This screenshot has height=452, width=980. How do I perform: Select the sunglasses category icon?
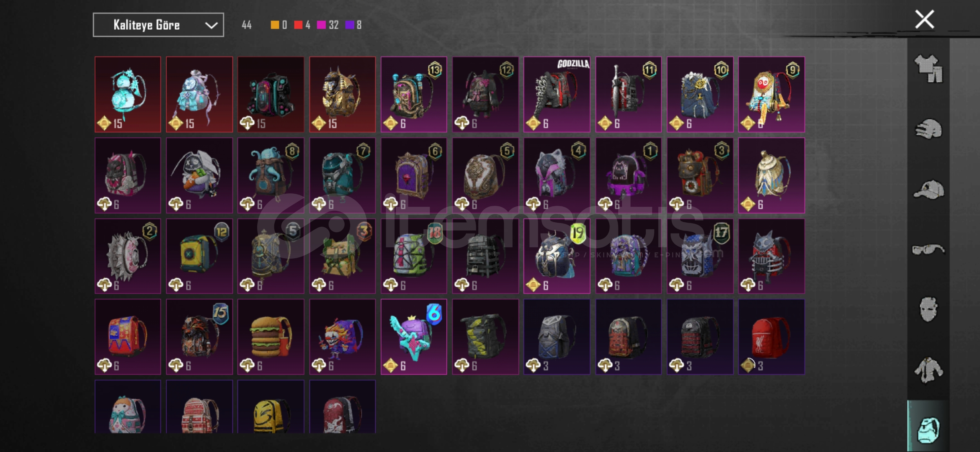pyautogui.click(x=928, y=250)
